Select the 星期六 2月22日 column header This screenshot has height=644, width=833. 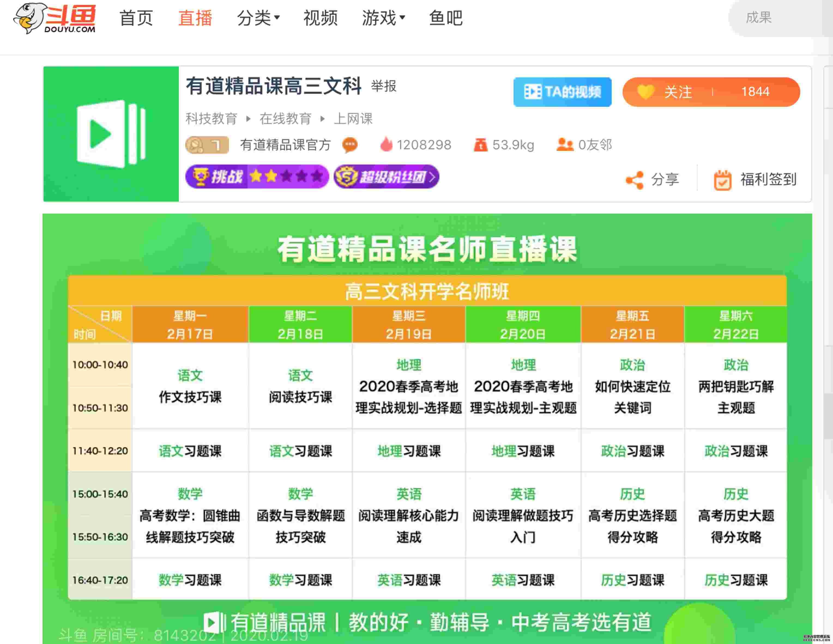coord(736,324)
